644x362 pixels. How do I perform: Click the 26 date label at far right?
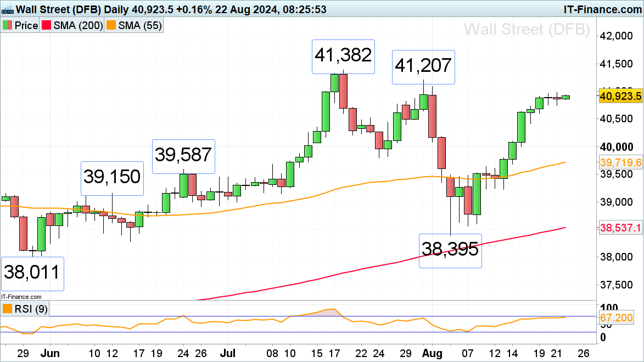(584, 353)
